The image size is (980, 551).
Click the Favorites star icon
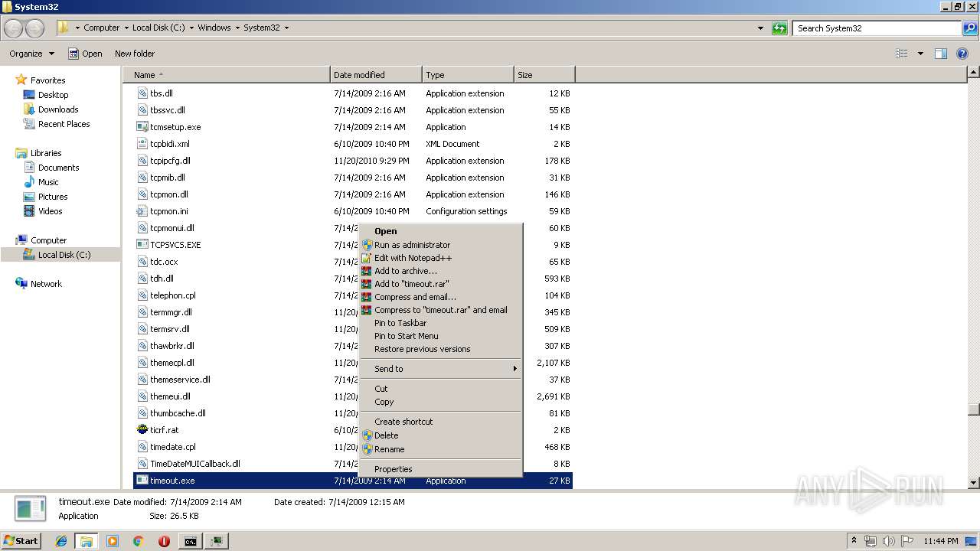coord(21,80)
